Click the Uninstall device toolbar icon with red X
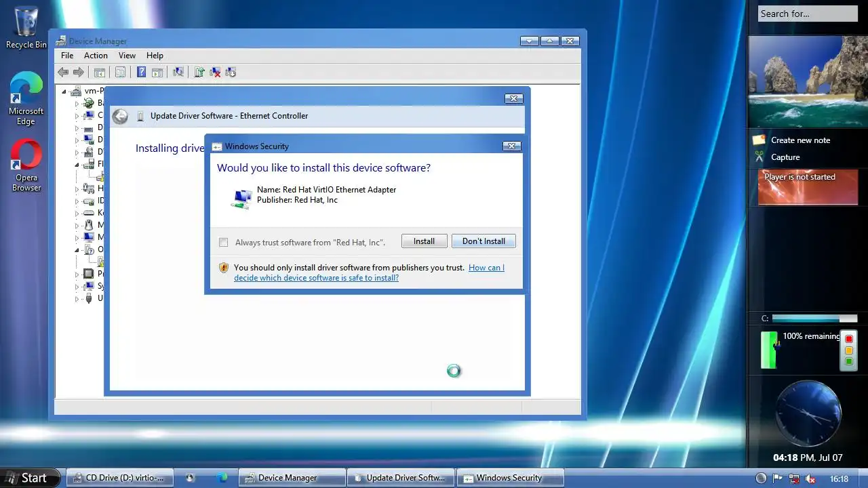Image resolution: width=868 pixels, height=488 pixels. coord(215,73)
